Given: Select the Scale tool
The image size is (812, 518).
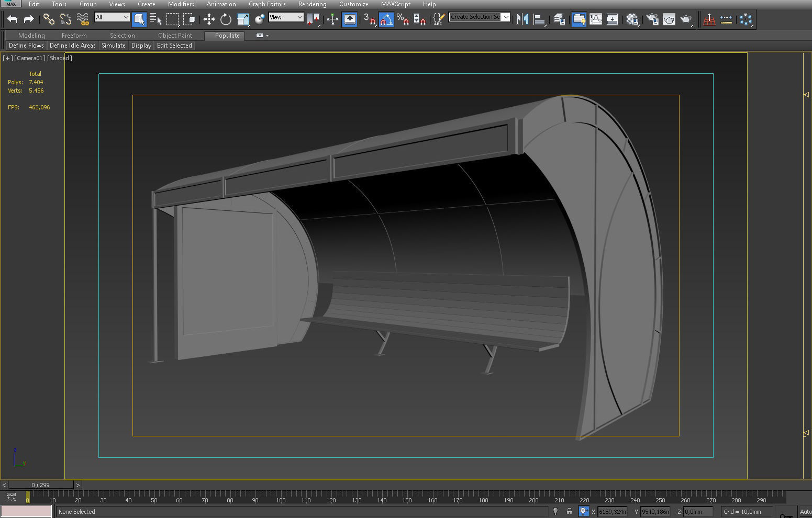Looking at the screenshot, I should tap(243, 19).
